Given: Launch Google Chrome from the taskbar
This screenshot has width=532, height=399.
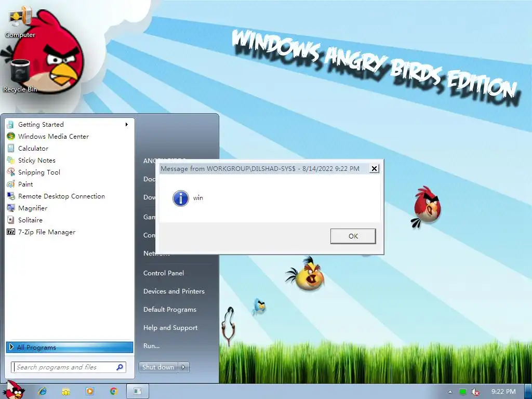Looking at the screenshot, I should tap(114, 391).
